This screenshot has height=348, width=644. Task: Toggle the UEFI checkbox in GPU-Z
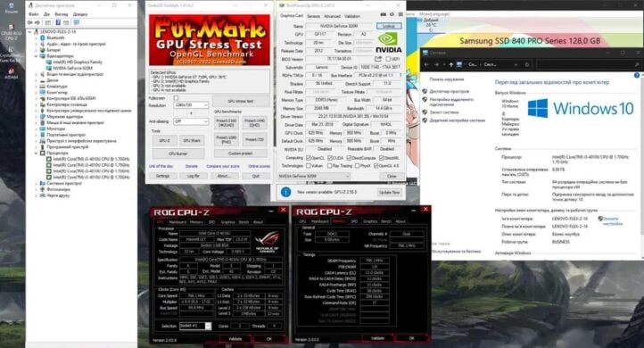[388, 59]
